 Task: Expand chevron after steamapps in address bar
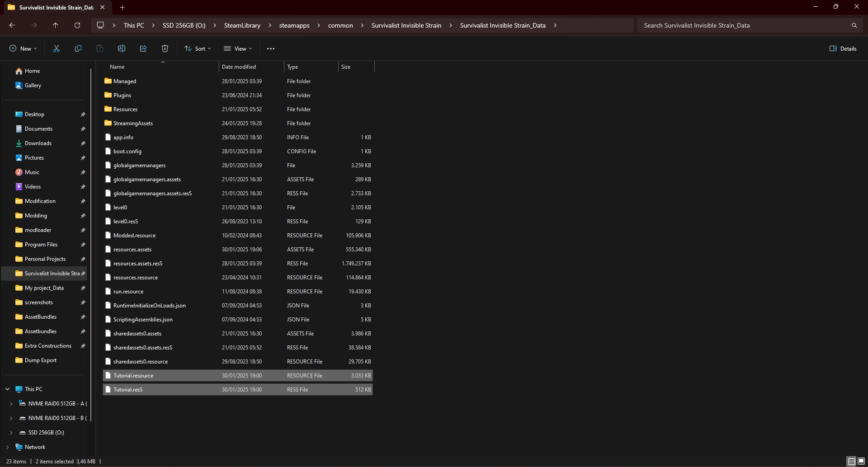319,25
